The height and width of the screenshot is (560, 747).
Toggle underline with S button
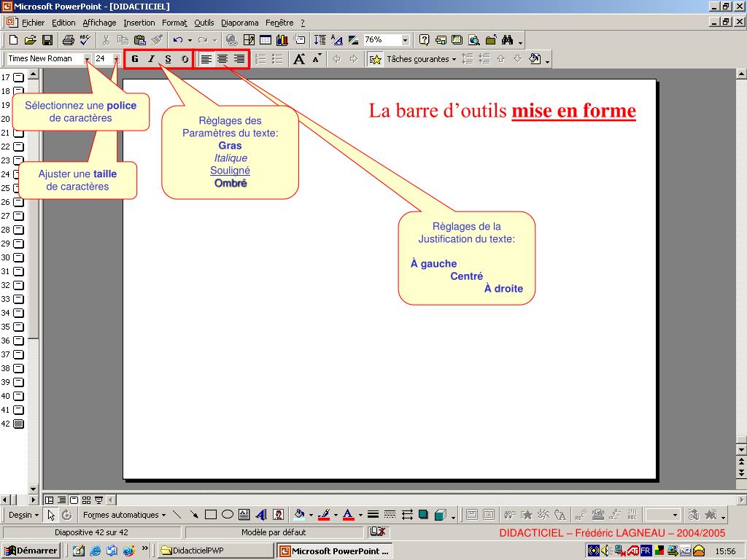pos(169,59)
